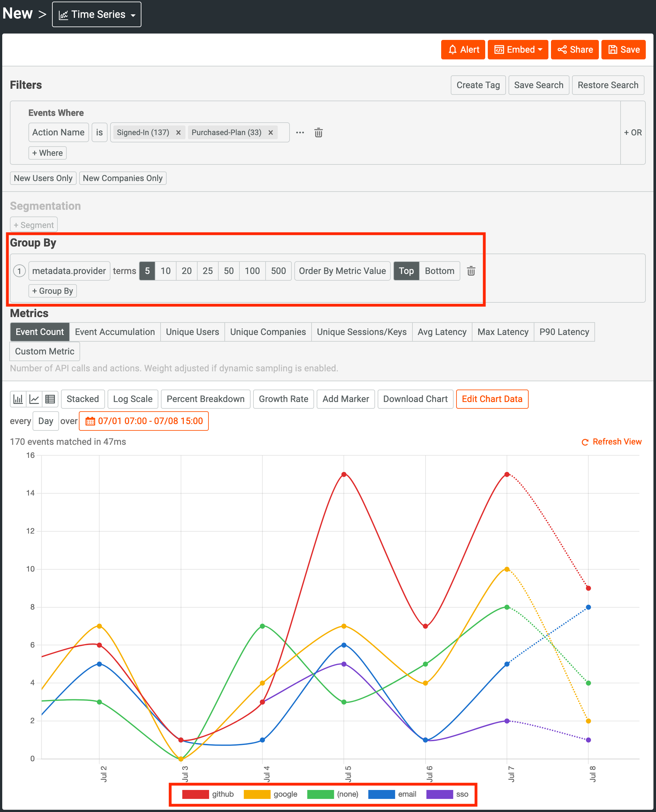Switch to bar chart view
Viewport: 656px width, 812px height.
pos(18,399)
